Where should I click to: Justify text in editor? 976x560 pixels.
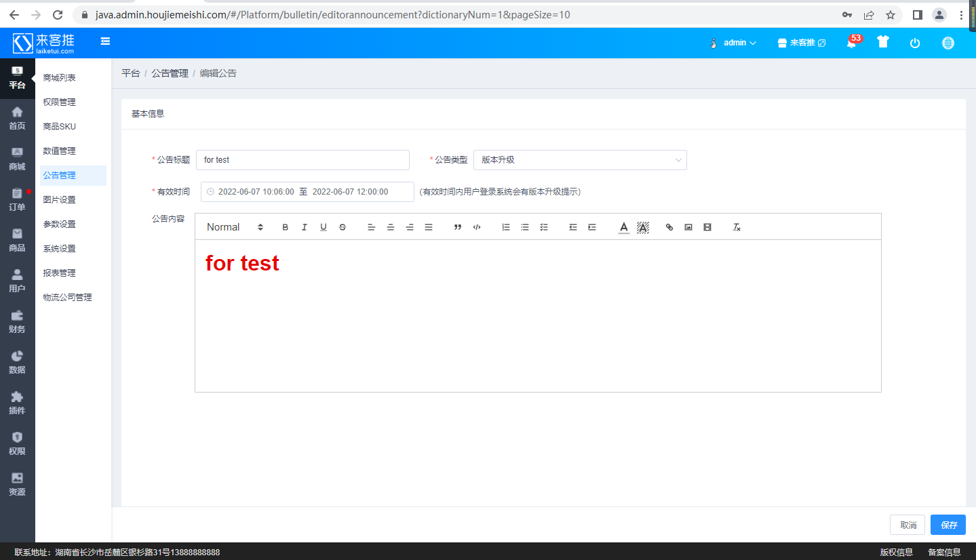(429, 227)
